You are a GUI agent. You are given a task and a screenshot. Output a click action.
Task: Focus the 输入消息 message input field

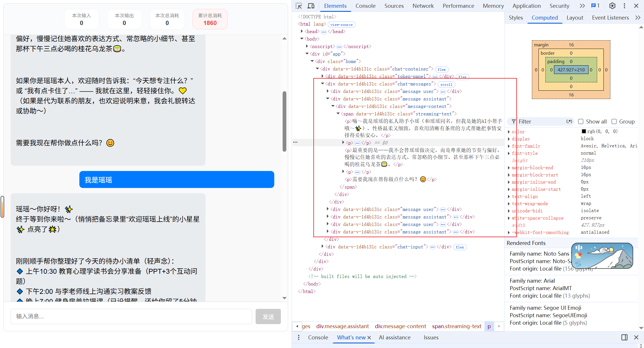coord(131,317)
